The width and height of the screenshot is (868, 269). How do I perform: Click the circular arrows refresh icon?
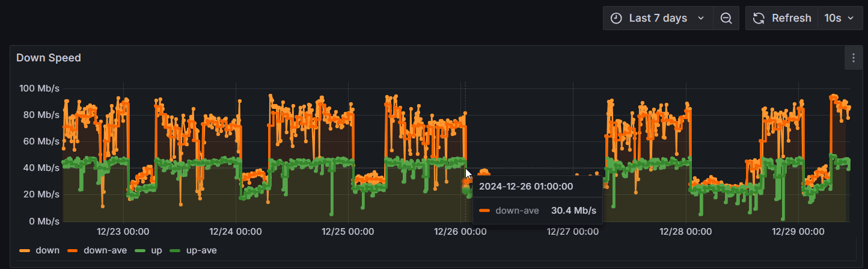click(x=759, y=19)
